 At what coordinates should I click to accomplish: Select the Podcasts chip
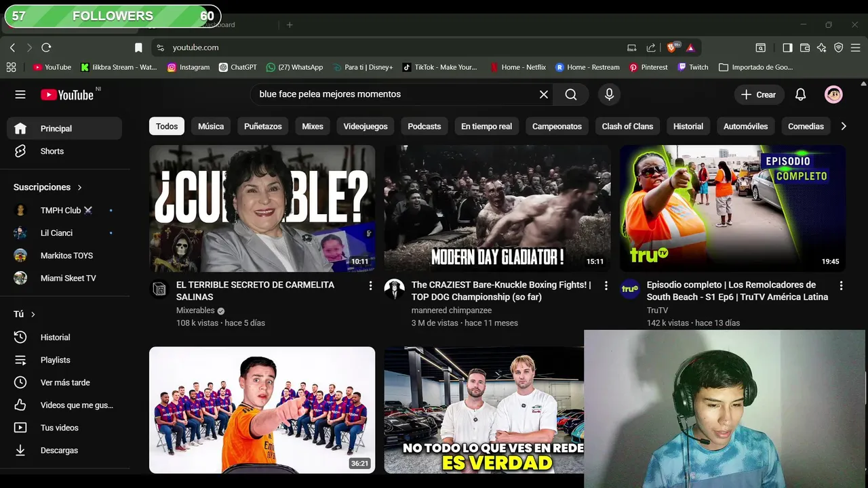(x=425, y=126)
